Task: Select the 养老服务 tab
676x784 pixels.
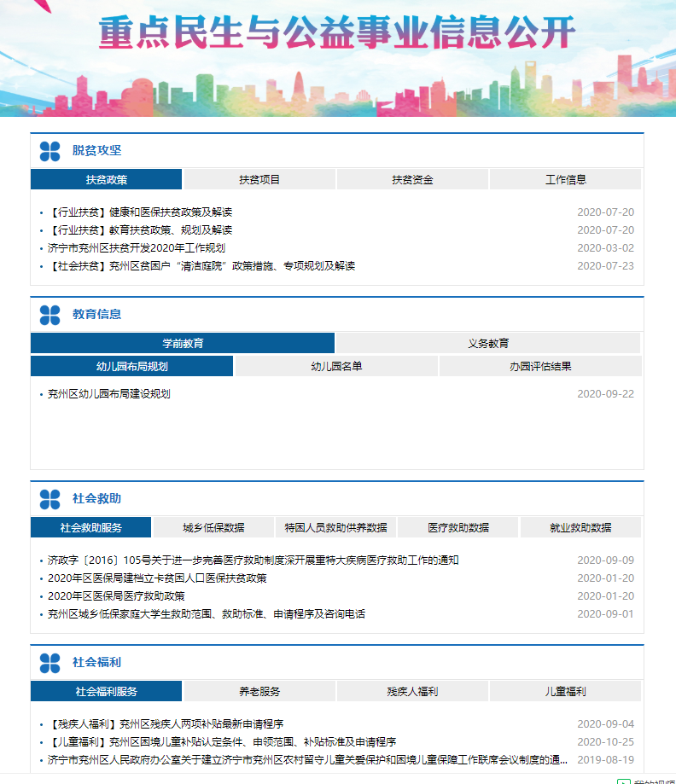Action: click(259, 692)
